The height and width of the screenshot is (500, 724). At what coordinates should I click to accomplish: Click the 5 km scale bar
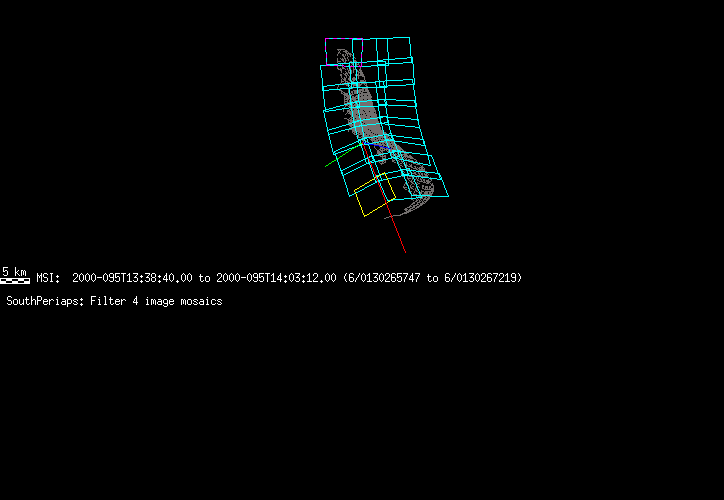(15, 280)
